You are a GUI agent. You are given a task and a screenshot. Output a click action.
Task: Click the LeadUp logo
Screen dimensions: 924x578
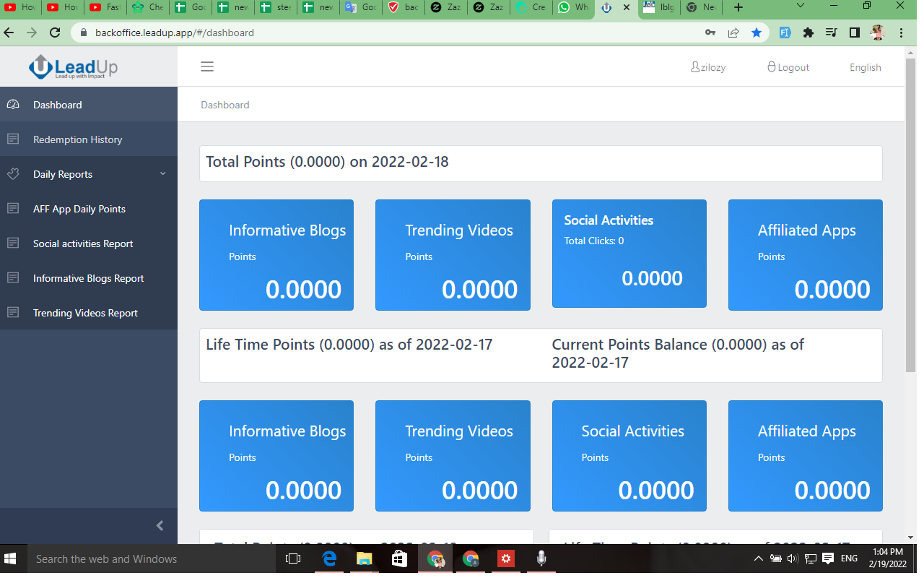(73, 67)
